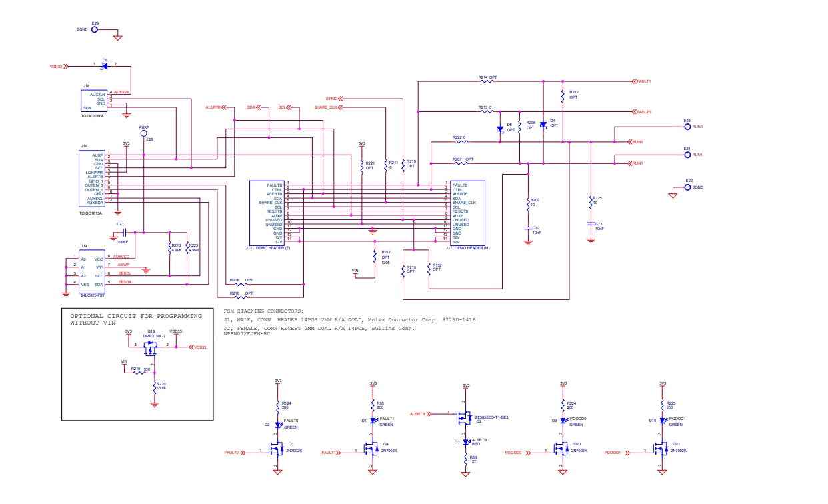Click the PSM STACKING CONNECTORS note text
The image size is (828, 504).
pyautogui.click(x=263, y=311)
